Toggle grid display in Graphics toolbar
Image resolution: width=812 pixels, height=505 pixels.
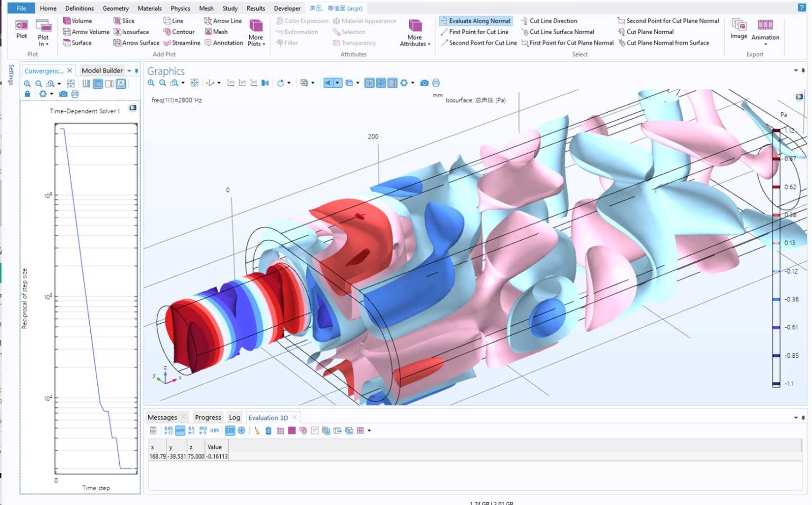(381, 83)
